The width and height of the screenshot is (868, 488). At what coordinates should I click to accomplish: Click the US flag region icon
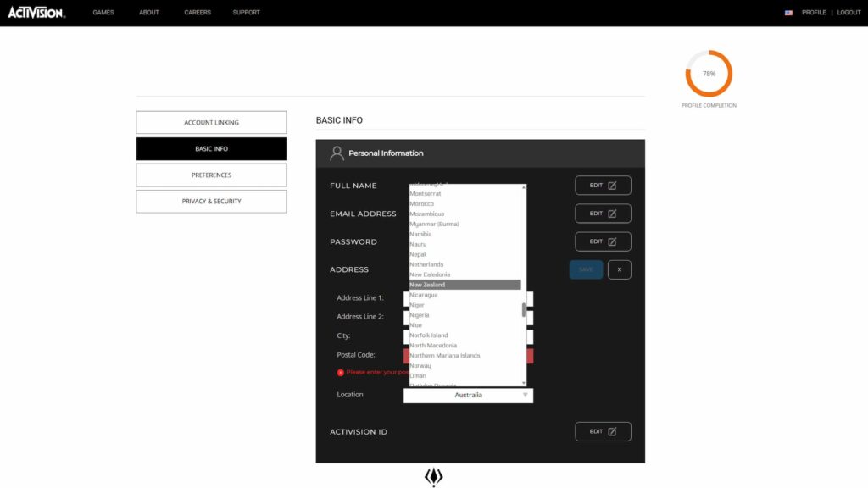point(788,13)
